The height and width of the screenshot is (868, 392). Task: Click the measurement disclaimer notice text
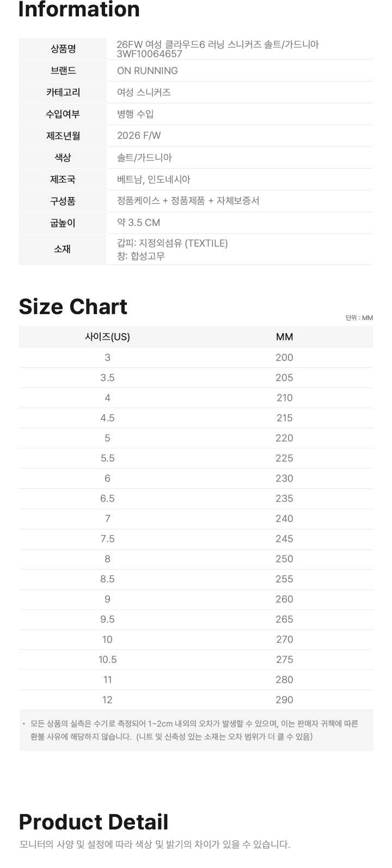click(194, 730)
